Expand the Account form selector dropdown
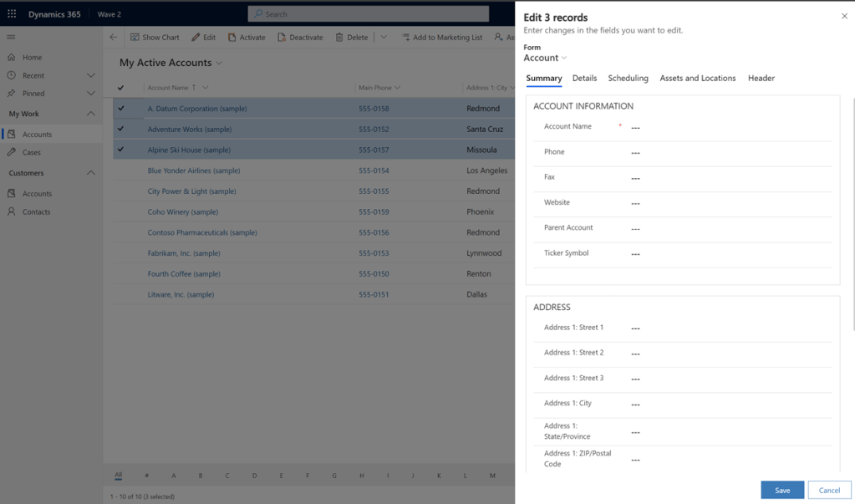The width and height of the screenshot is (855, 504). click(x=546, y=58)
